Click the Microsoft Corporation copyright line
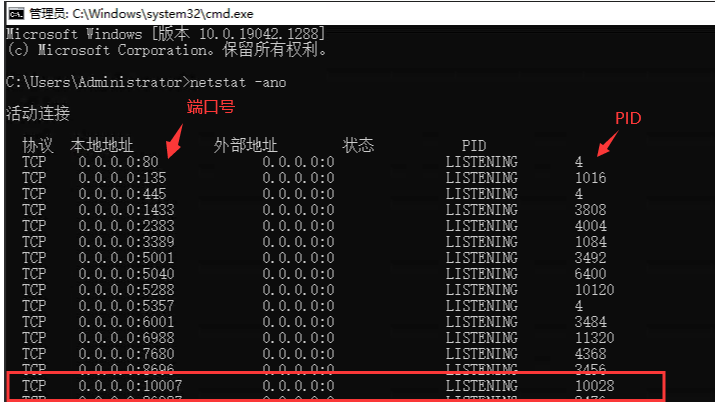The image size is (717, 402). pos(167,50)
